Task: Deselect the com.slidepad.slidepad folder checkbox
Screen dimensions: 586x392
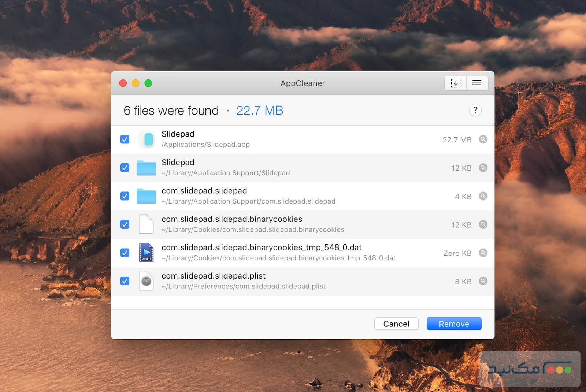Action: pyautogui.click(x=125, y=196)
